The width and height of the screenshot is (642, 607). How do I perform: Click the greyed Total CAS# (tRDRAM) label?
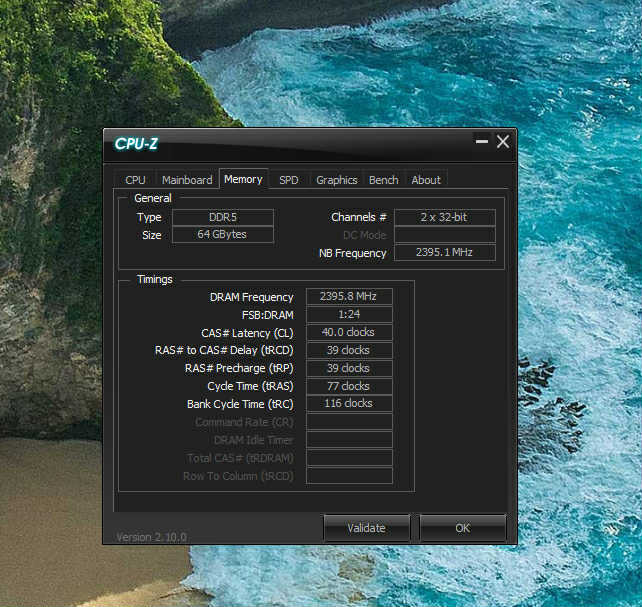tap(240, 458)
